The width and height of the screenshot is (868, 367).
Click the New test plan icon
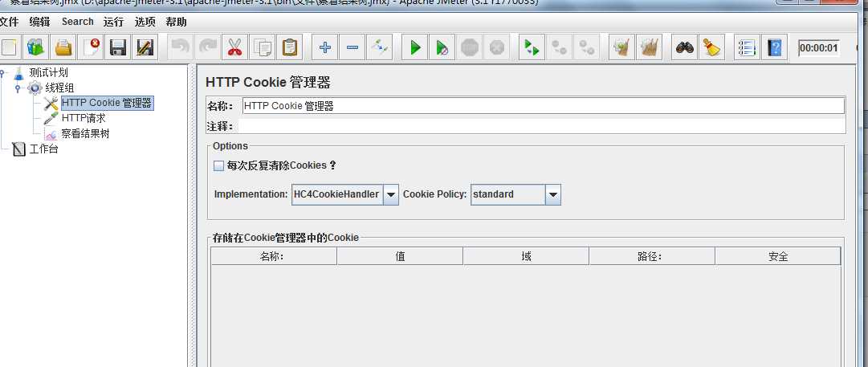(8, 47)
